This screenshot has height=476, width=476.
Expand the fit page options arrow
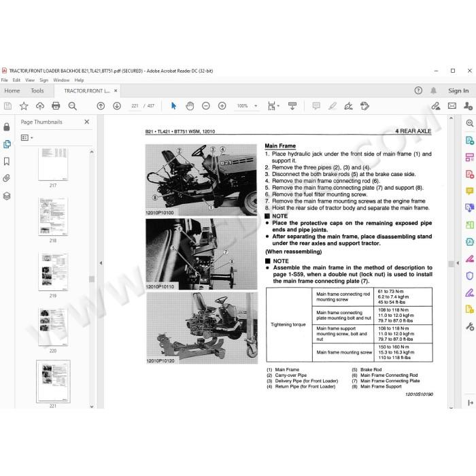[278, 106]
